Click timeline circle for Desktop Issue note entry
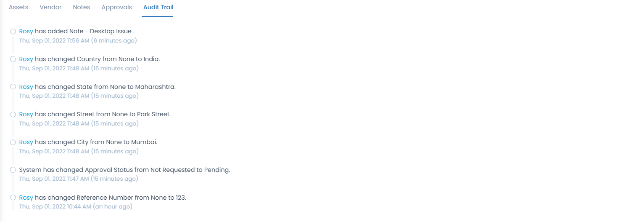 click(x=13, y=32)
